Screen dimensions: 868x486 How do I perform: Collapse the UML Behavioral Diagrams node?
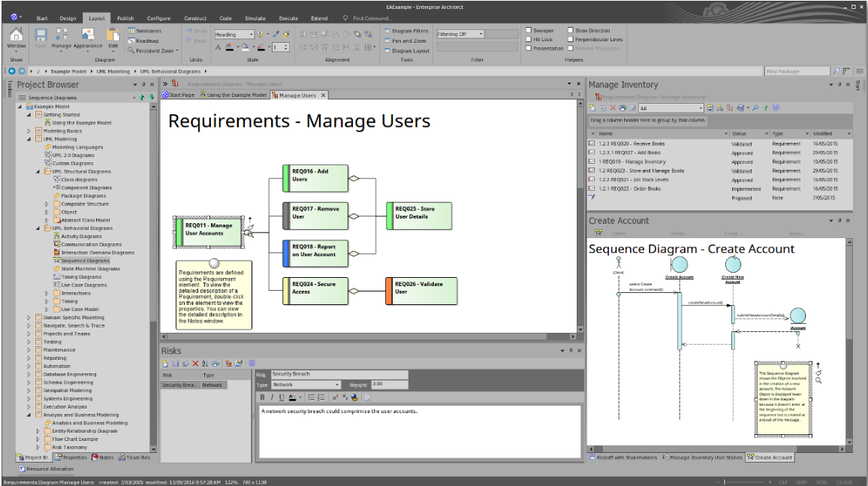[x=38, y=228]
